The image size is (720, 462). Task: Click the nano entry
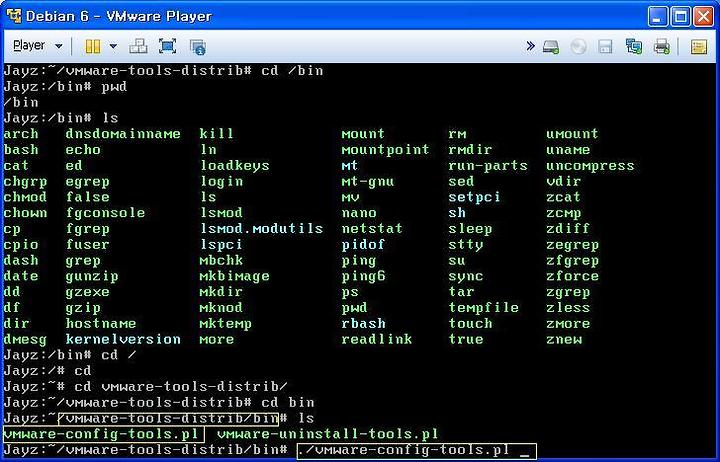point(359,213)
